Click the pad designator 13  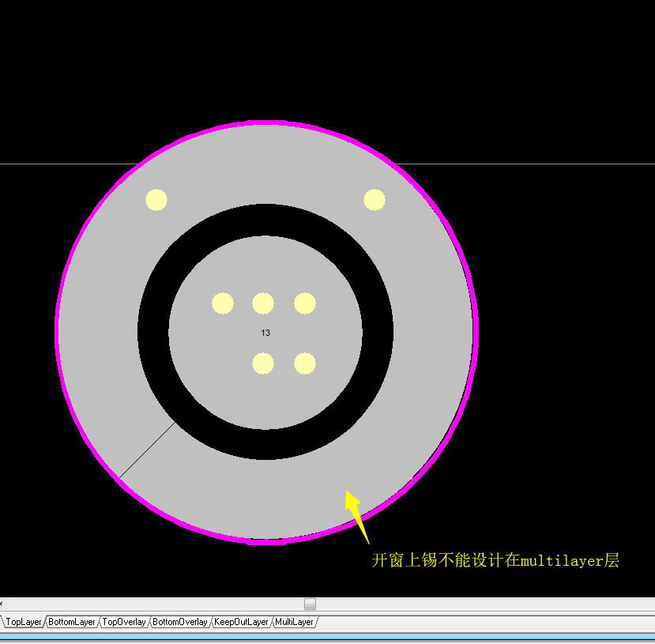pos(265,333)
